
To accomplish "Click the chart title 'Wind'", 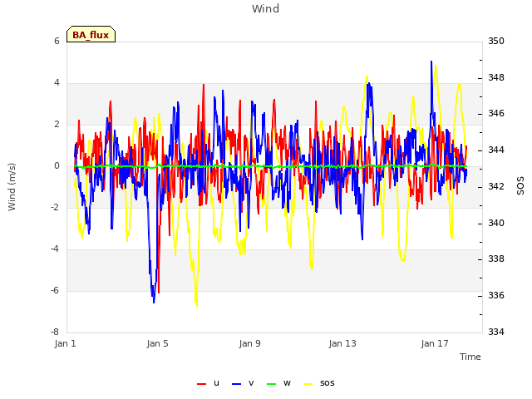I will click(x=266, y=8).
